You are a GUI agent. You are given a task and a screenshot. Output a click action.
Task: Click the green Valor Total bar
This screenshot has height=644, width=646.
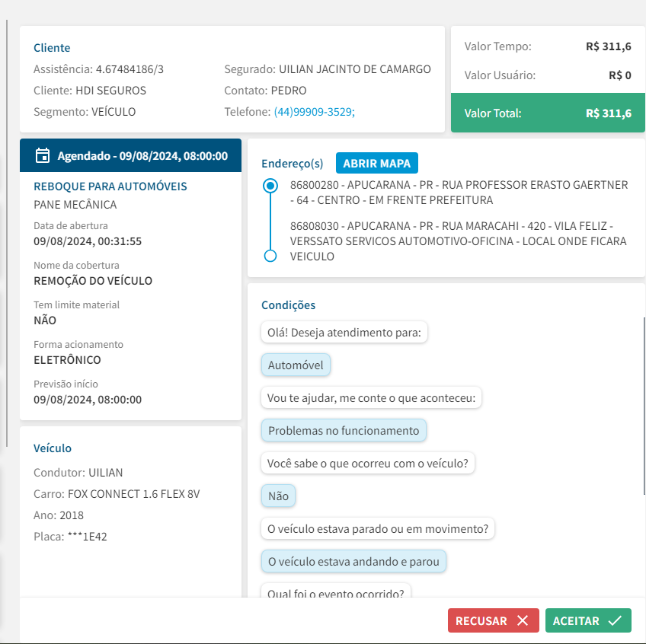pyautogui.click(x=548, y=113)
